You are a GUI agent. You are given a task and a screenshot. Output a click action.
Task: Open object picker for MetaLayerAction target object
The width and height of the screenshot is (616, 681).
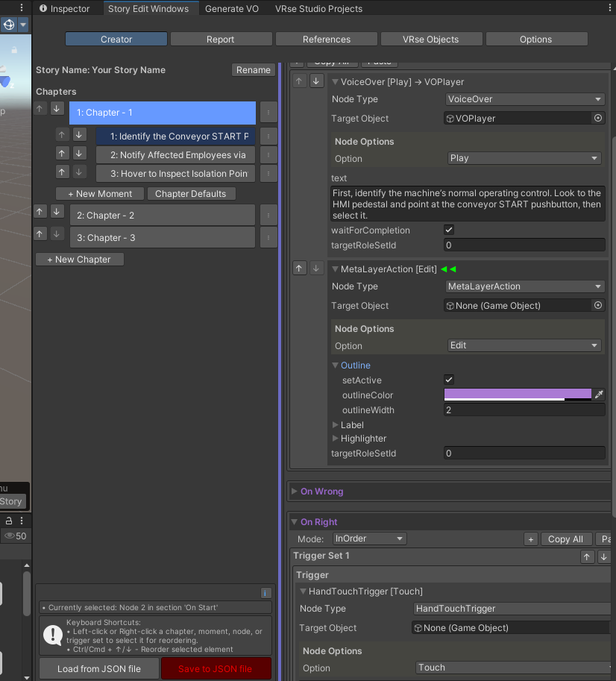coord(597,305)
